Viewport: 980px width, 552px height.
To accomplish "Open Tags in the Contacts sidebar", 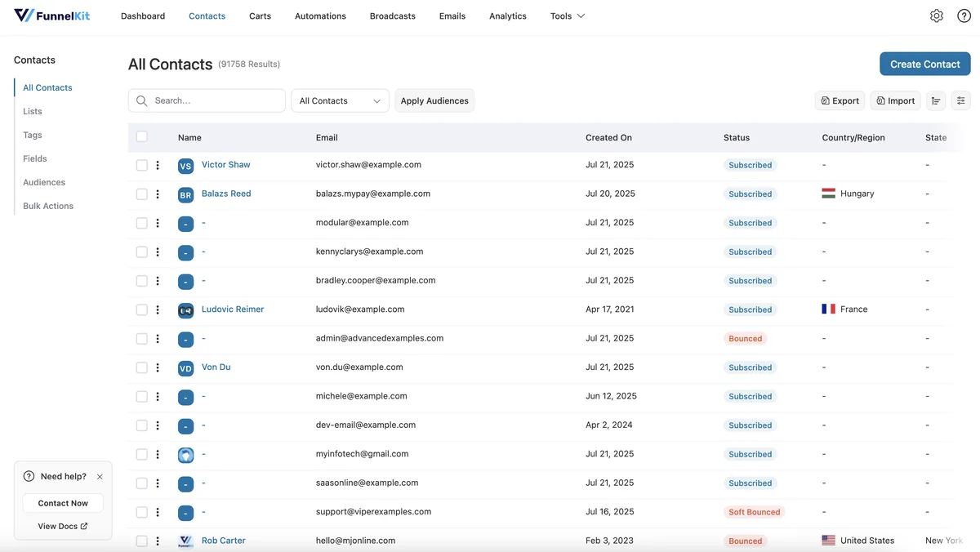I will (33, 135).
